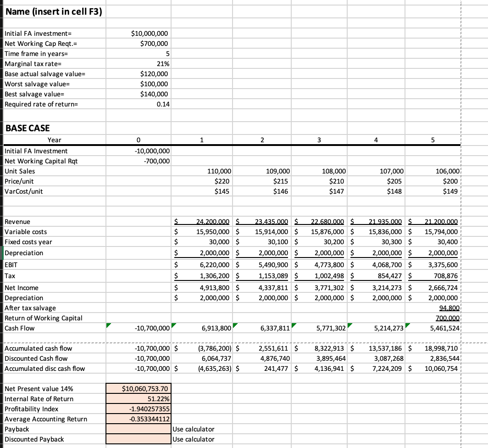Click the green flag on Year 1 Cash Flow cell
488x448 pixels.
tap(174, 325)
